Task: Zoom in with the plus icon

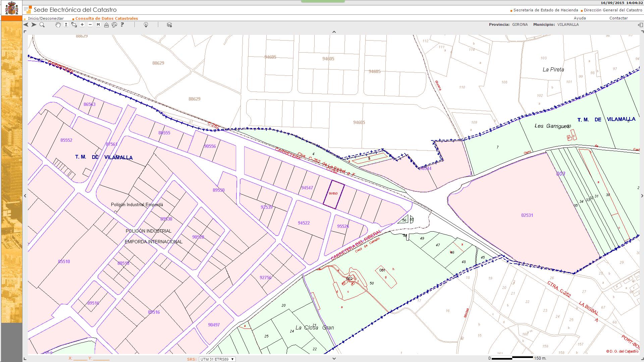Action: [82, 25]
